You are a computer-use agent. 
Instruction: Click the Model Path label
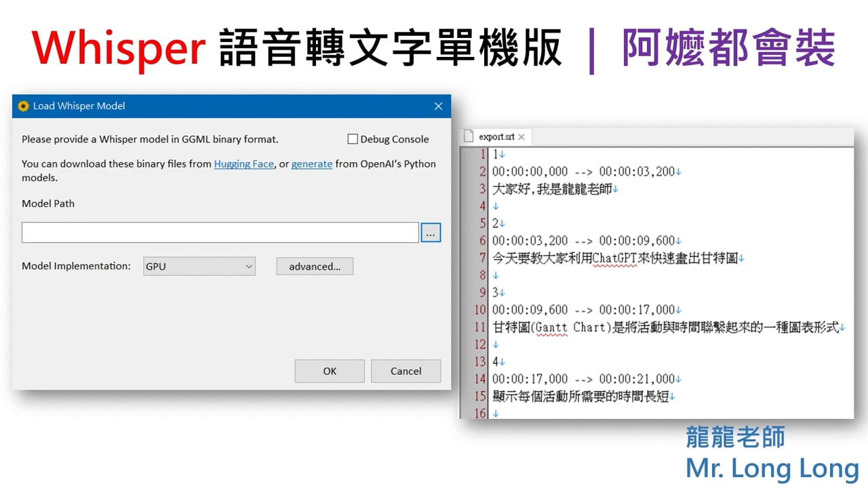pyautogui.click(x=48, y=203)
